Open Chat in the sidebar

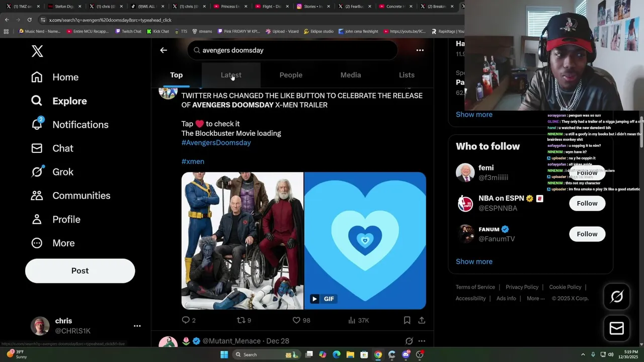pyautogui.click(x=52, y=148)
